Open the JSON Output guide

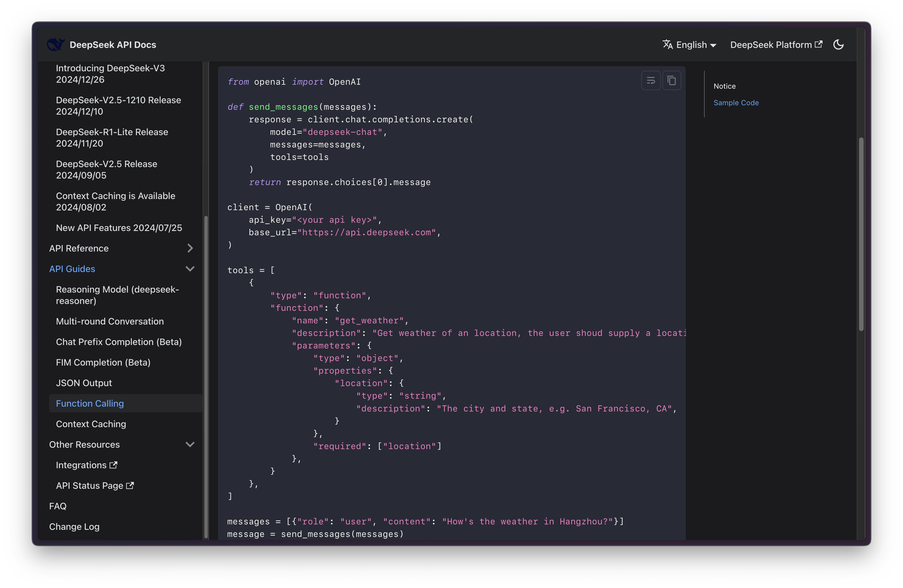(84, 383)
